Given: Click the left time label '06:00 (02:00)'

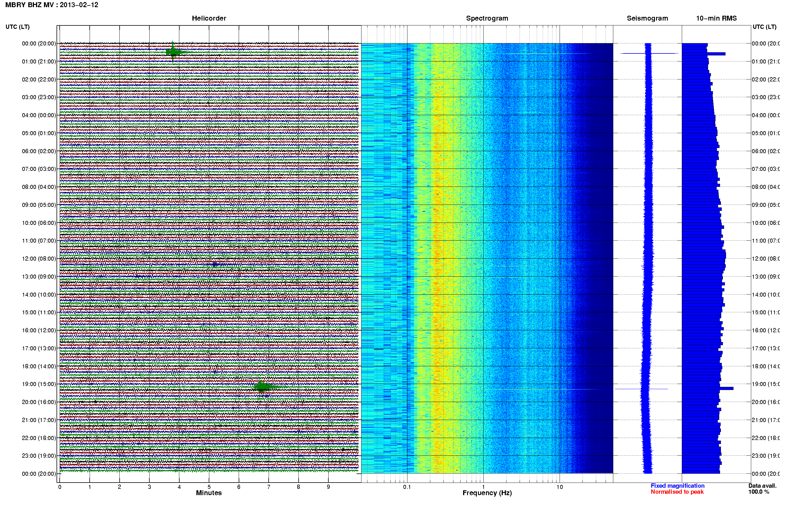Looking at the screenshot, I should (39, 151).
